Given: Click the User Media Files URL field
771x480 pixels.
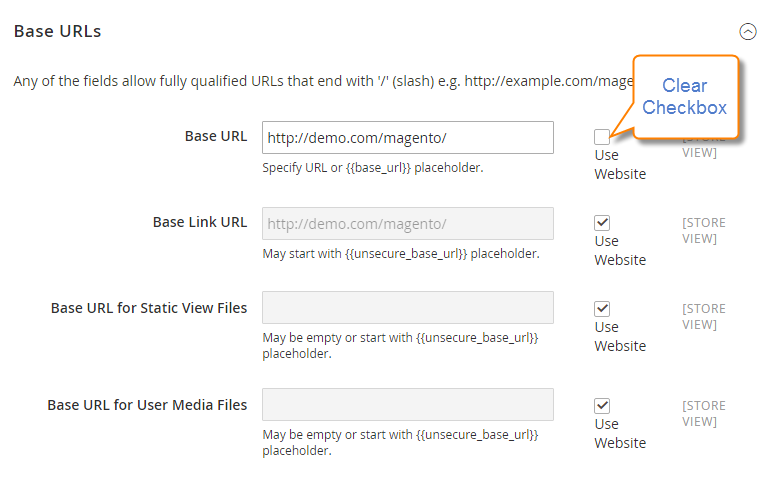Looking at the screenshot, I should pyautogui.click(x=407, y=404).
